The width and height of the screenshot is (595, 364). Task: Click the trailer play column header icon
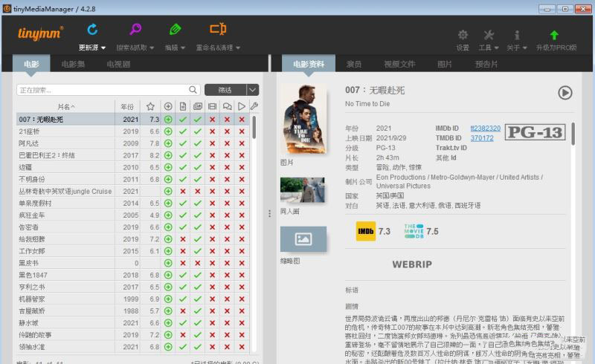coord(241,106)
